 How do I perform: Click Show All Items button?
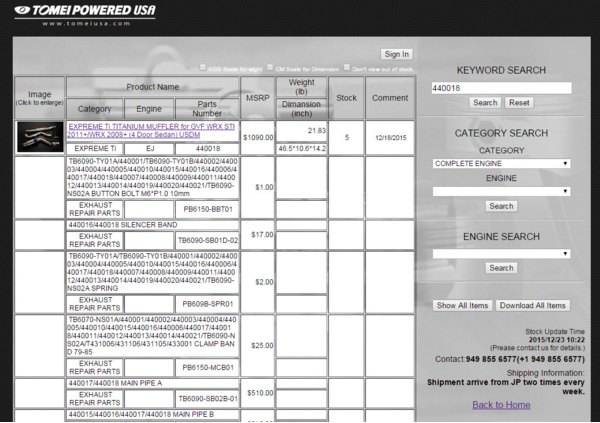pos(462,305)
